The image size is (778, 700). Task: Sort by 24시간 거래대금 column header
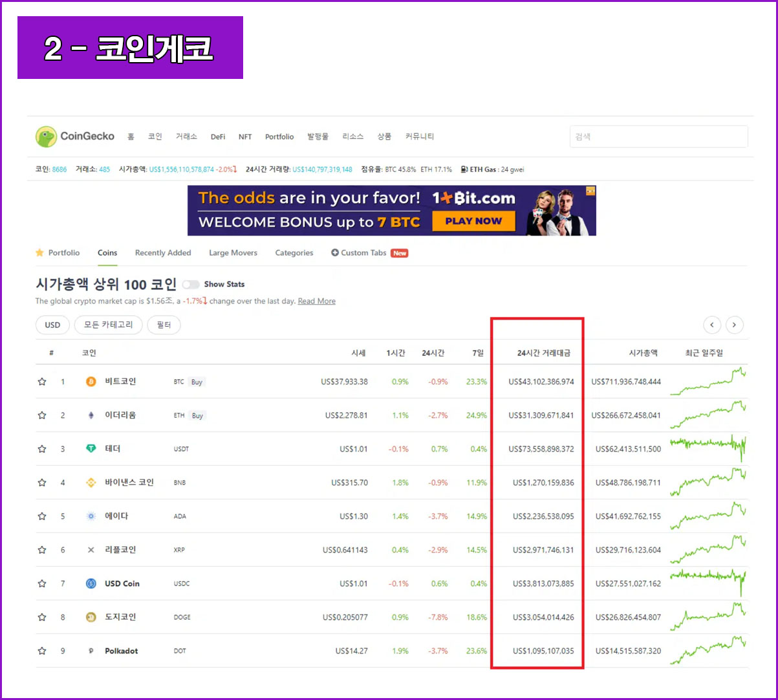point(544,353)
